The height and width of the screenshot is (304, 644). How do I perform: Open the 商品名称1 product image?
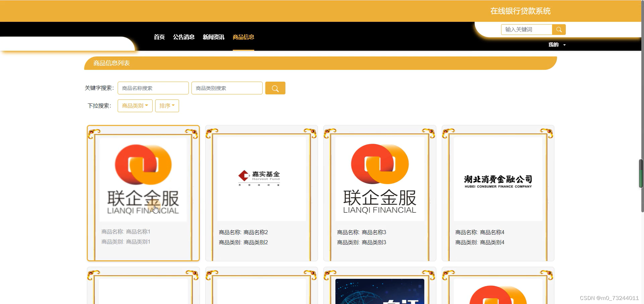(143, 179)
